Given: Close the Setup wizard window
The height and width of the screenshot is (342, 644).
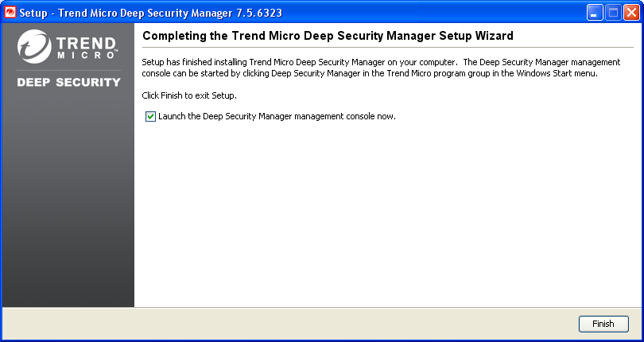Looking at the screenshot, I should [630, 13].
